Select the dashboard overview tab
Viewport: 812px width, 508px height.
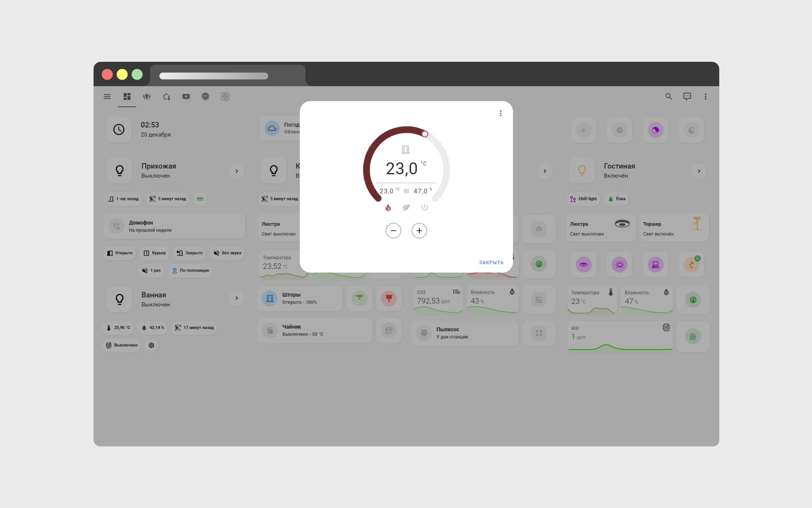tap(127, 97)
